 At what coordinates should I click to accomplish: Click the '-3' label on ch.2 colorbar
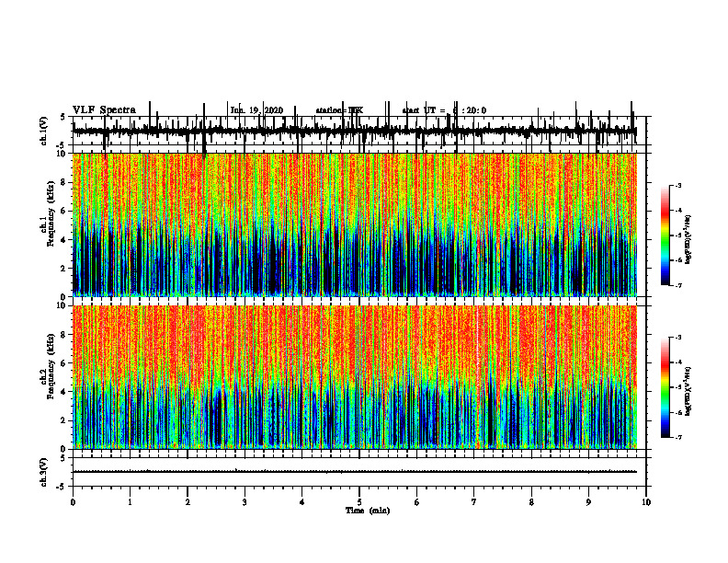coord(678,338)
